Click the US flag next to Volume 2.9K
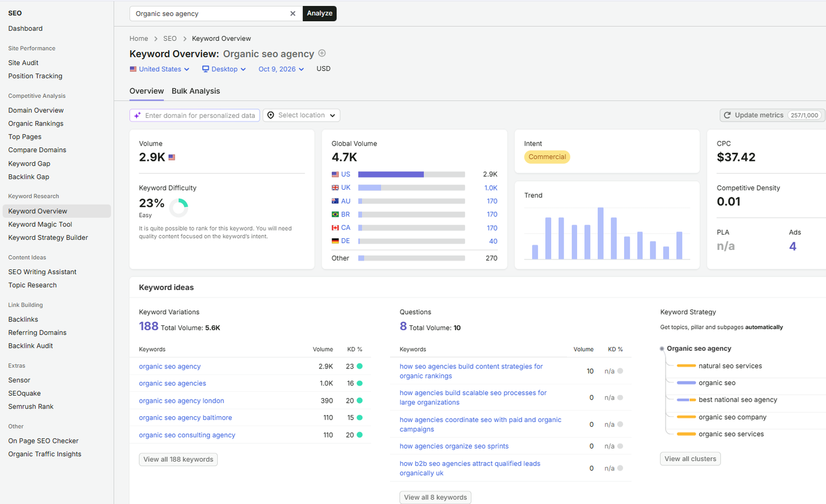 [172, 157]
